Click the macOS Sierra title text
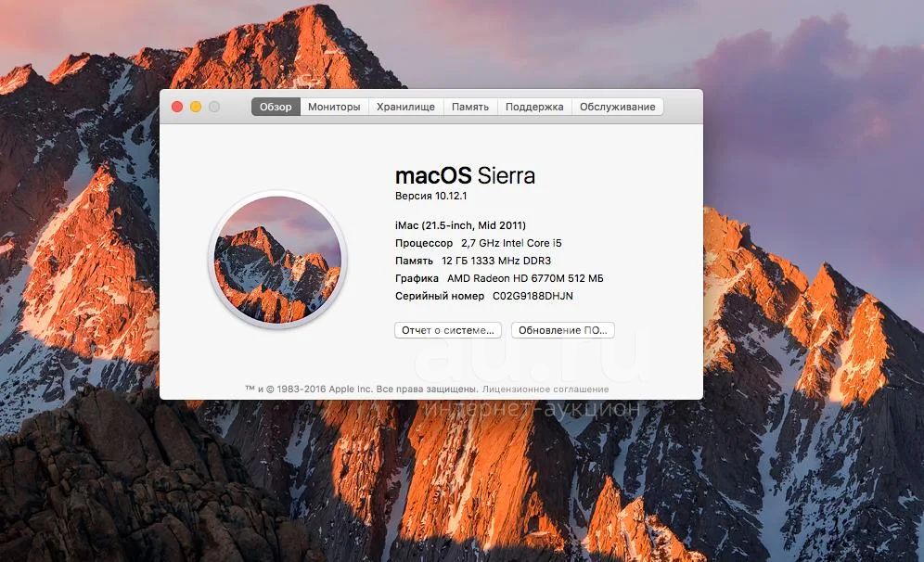Screen dimensions: 924x562 [x=465, y=175]
